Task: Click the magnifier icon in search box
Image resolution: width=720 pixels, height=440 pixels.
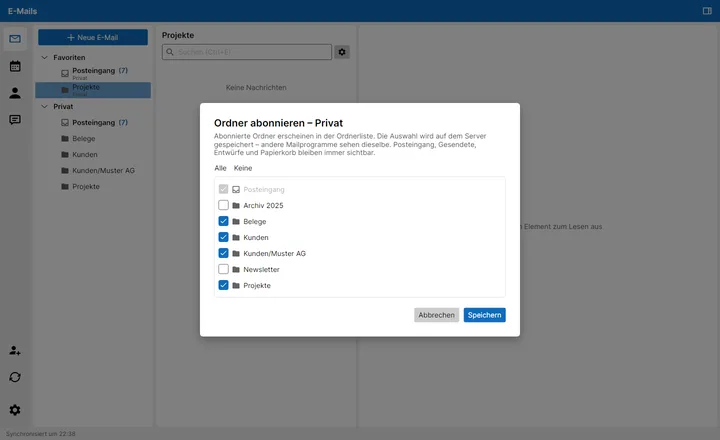Action: click(x=170, y=52)
